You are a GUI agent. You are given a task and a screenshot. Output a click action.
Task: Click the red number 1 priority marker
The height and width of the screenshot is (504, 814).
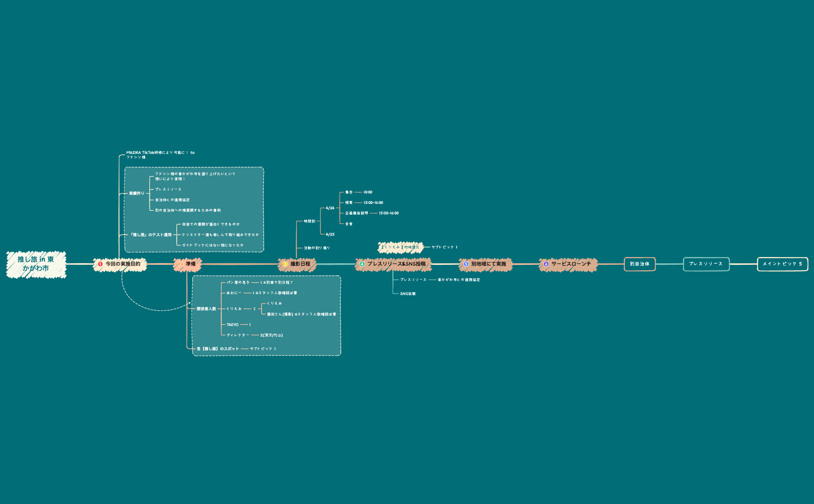pyautogui.click(x=100, y=264)
